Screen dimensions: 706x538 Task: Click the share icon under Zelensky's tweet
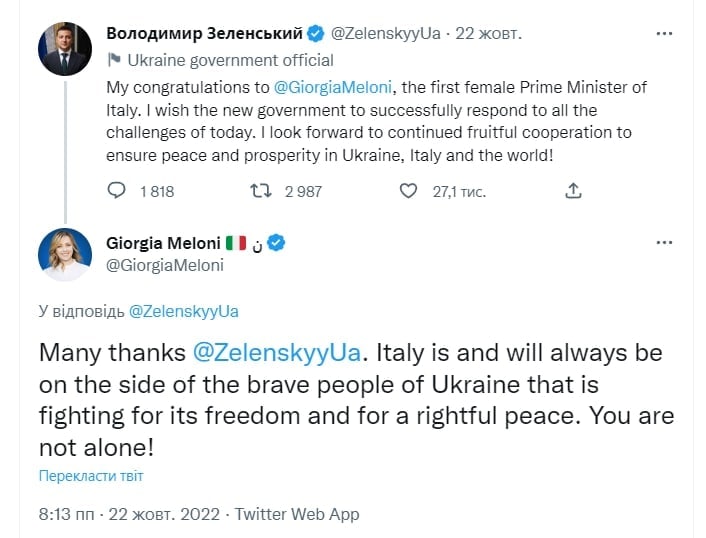point(573,191)
